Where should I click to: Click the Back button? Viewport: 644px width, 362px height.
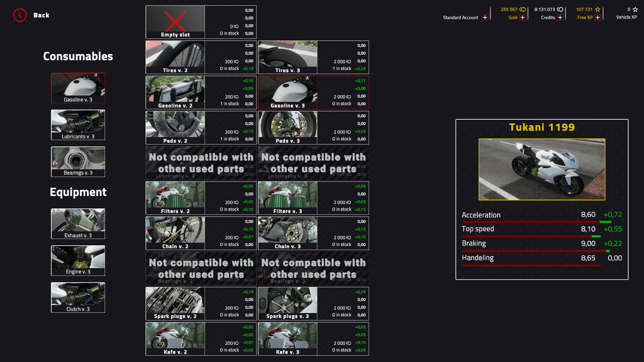20,15
